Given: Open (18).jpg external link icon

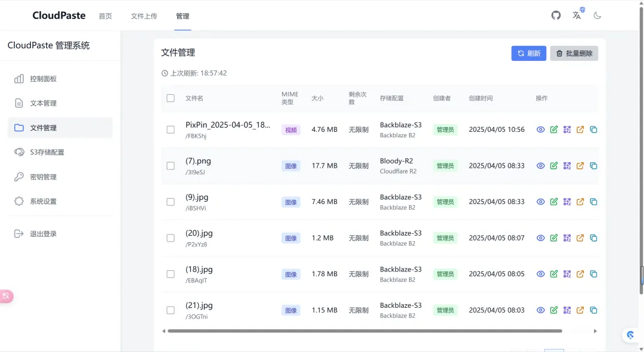Looking at the screenshot, I should [580, 274].
